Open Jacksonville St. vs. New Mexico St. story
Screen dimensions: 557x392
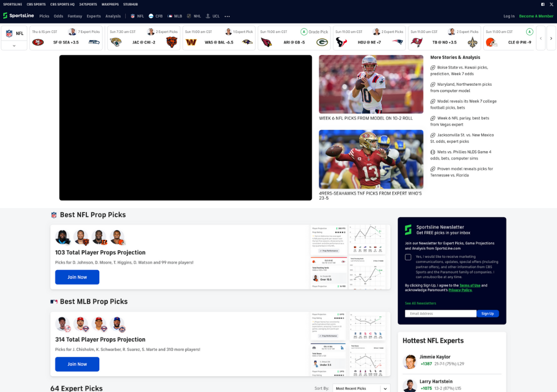tap(462, 138)
